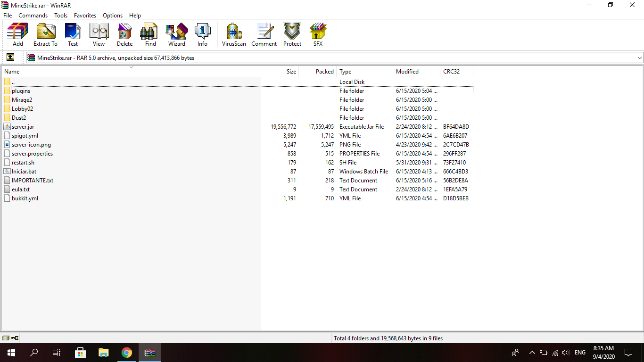Open the Help menu
The image size is (644, 362).
coord(135,16)
